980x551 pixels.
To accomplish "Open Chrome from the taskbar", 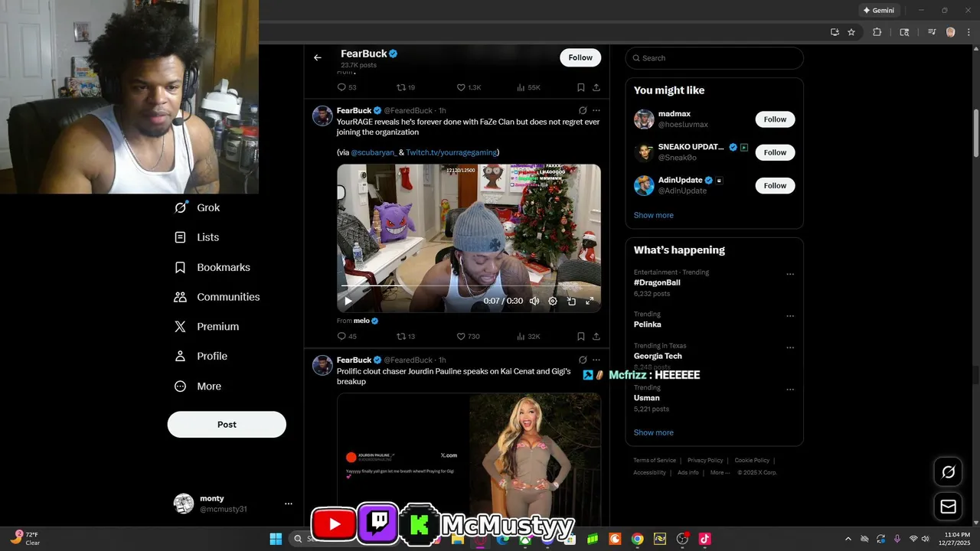I will pyautogui.click(x=637, y=539).
